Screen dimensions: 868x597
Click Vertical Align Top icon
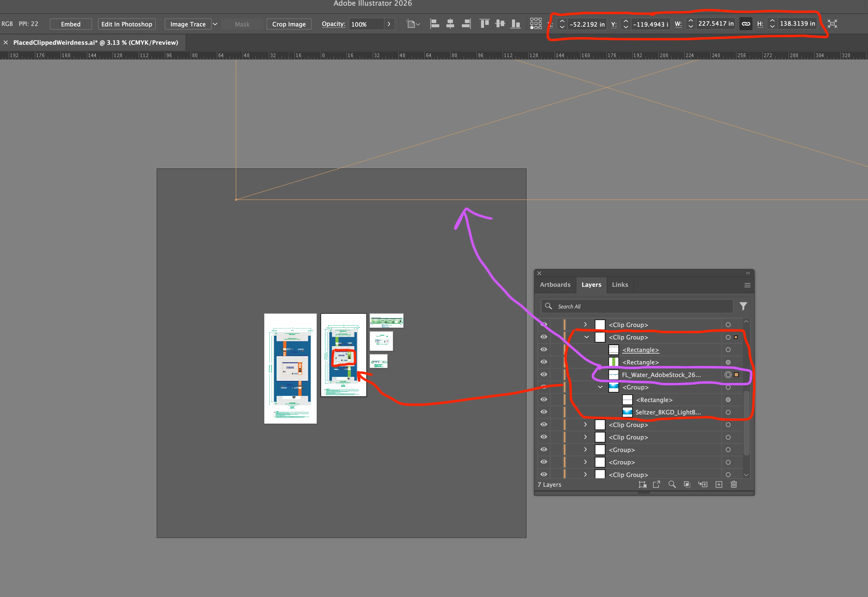(x=484, y=24)
